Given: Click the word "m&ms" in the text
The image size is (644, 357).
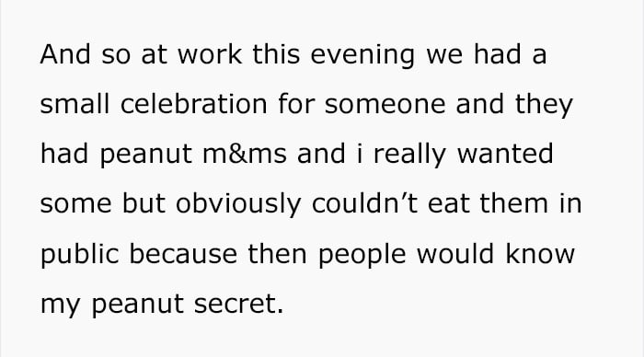Looking at the screenshot, I should (x=245, y=154).
